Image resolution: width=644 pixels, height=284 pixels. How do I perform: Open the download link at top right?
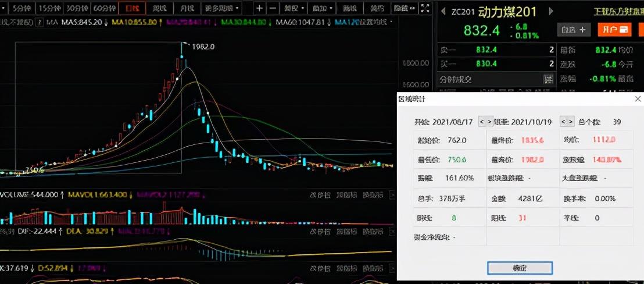pos(618,12)
